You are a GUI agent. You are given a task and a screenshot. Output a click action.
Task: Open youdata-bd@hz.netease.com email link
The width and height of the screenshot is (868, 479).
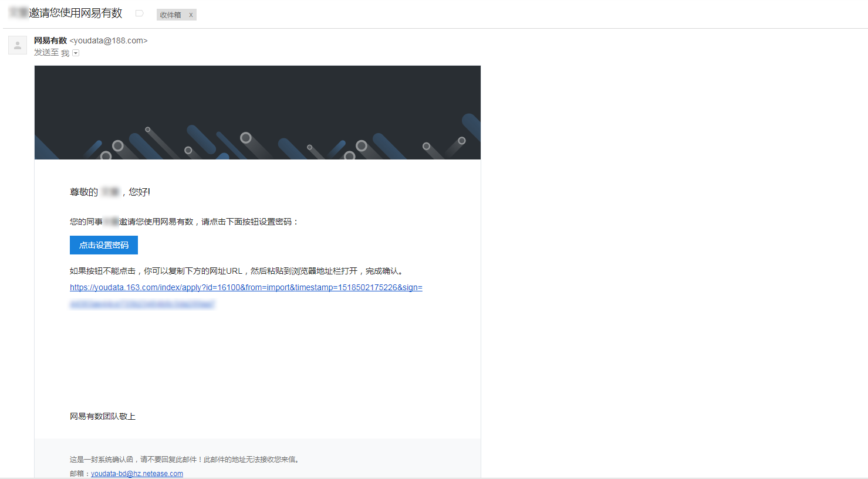click(x=137, y=474)
